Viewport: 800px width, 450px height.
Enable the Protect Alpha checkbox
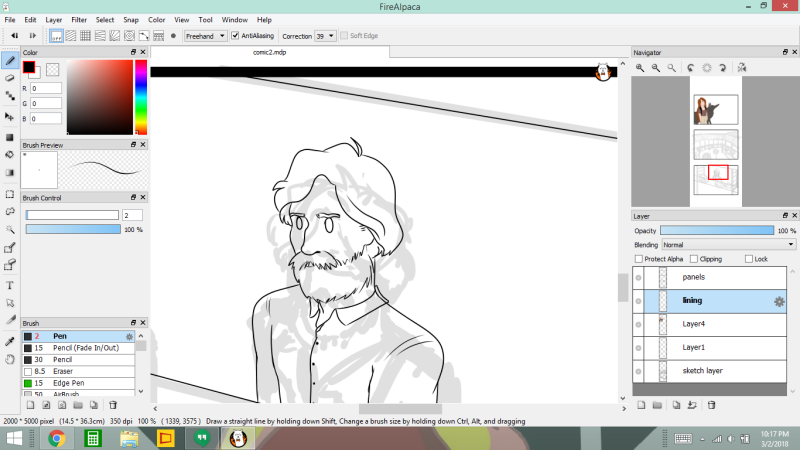tap(639, 259)
